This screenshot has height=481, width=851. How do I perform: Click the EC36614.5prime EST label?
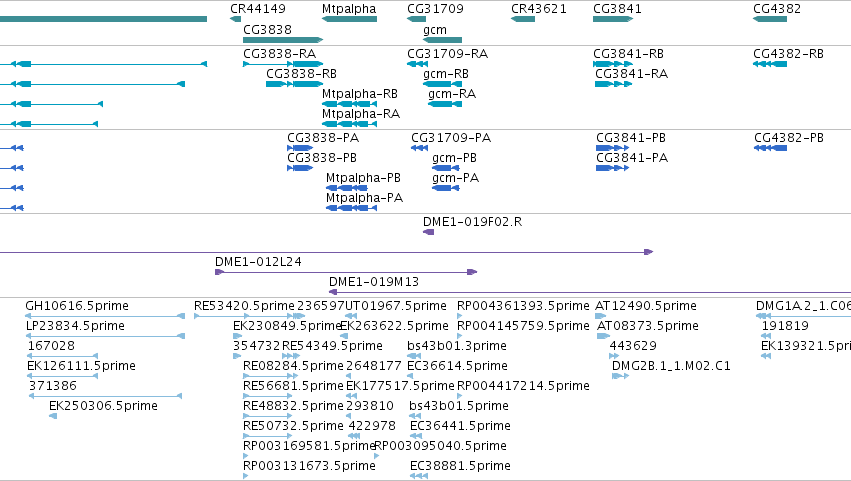pyautogui.click(x=457, y=366)
